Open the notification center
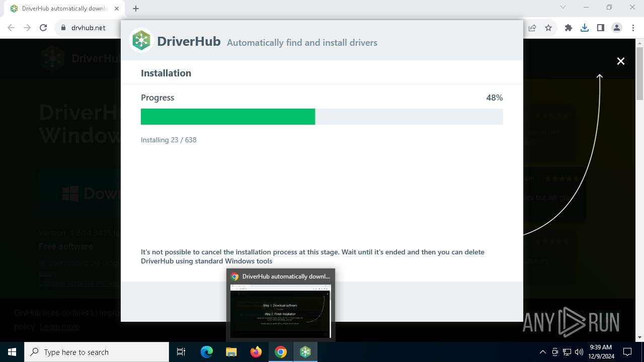Image resolution: width=644 pixels, height=362 pixels. point(627,352)
